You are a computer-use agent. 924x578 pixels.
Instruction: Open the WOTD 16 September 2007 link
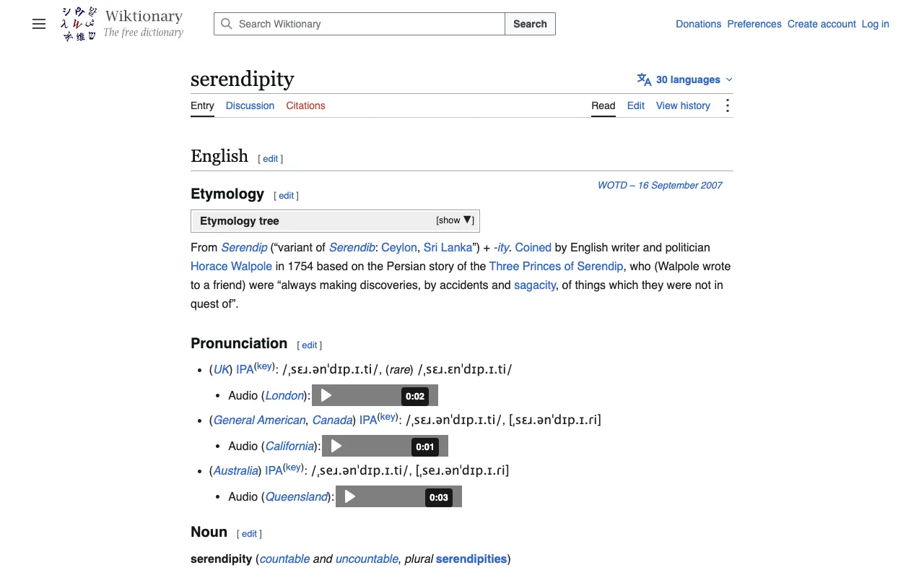[660, 185]
